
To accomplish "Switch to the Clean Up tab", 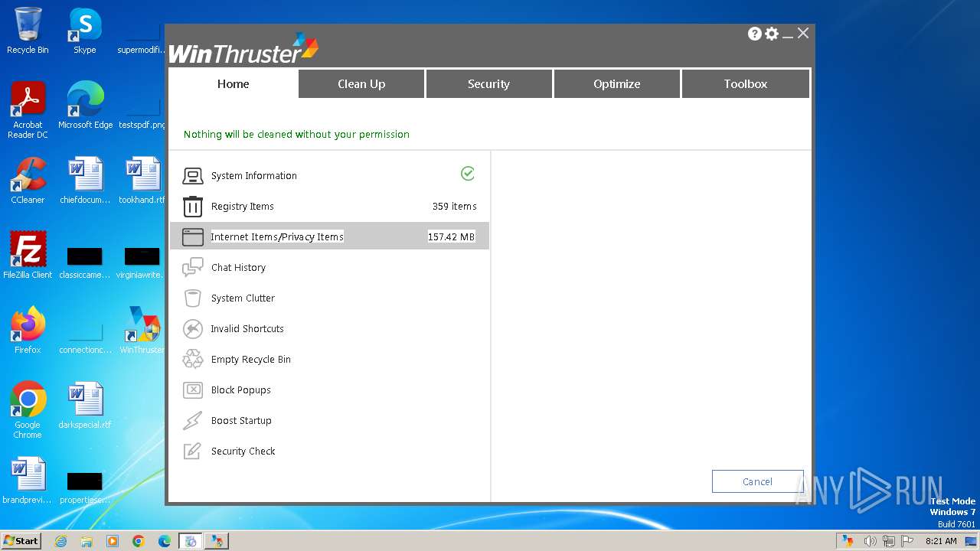I will (361, 84).
